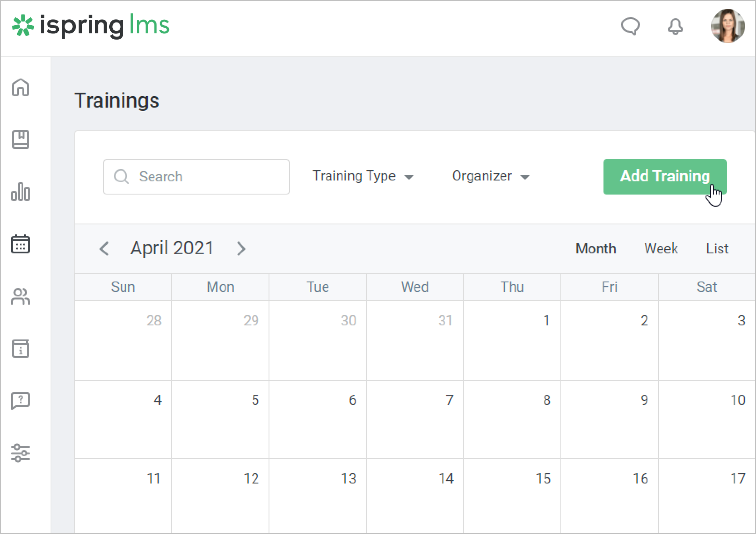Image resolution: width=756 pixels, height=534 pixels.
Task: Go to the next month with right chevron
Action: (241, 248)
